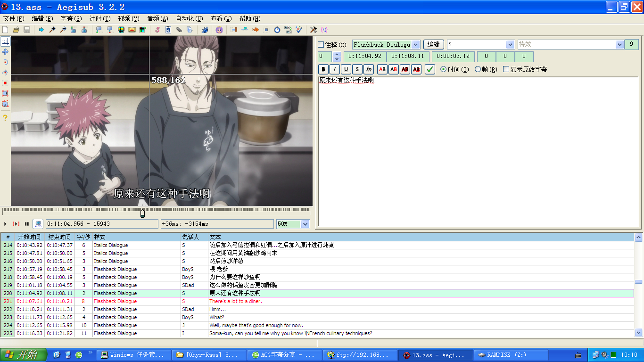Zoom out on the video
The width and height of the screenshot is (644, 362).
point(63,30)
